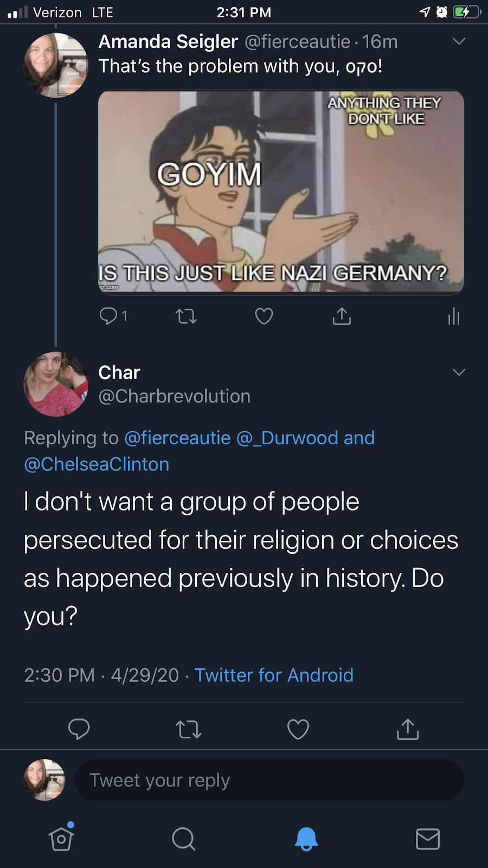The width and height of the screenshot is (488, 868).
Task: Retweet Char's tweet
Action: tap(189, 729)
